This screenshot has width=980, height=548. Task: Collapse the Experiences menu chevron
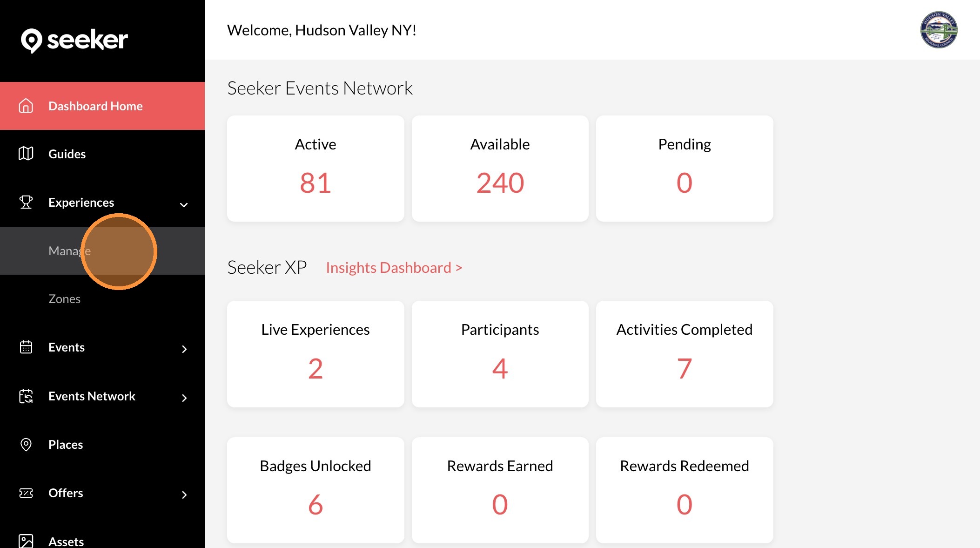point(184,204)
